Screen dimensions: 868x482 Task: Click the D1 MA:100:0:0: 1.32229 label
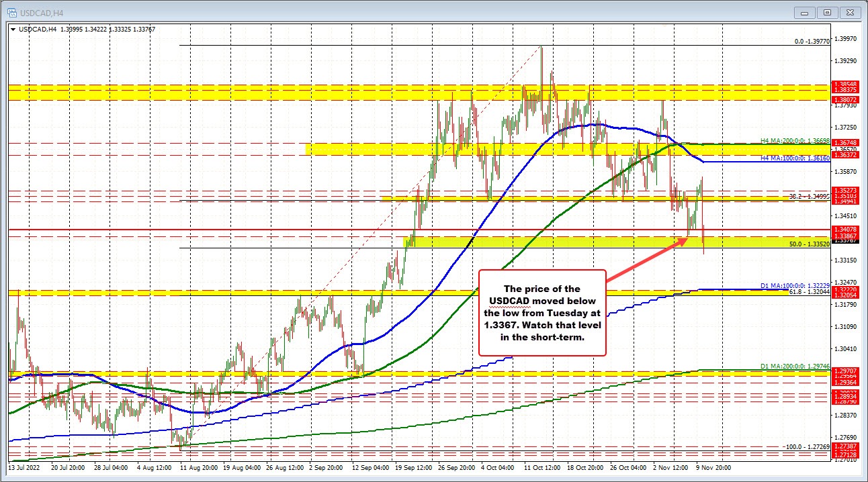795,287
